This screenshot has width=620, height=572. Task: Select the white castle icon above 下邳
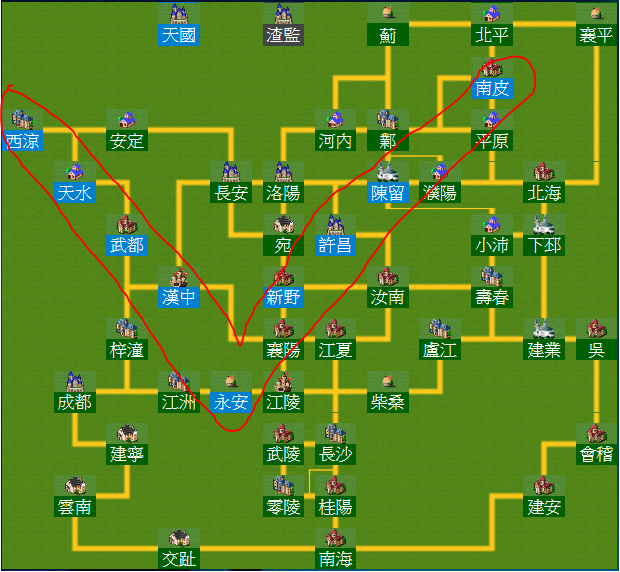pos(544,224)
